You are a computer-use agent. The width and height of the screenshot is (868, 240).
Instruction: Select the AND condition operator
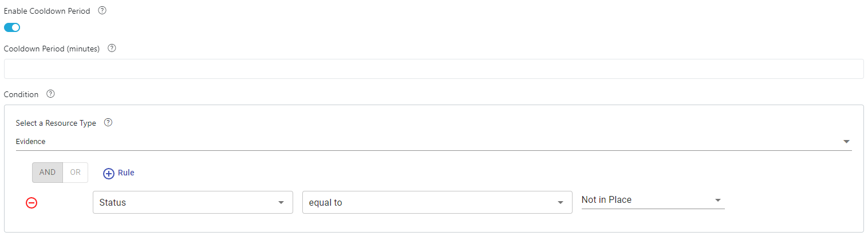(x=48, y=173)
